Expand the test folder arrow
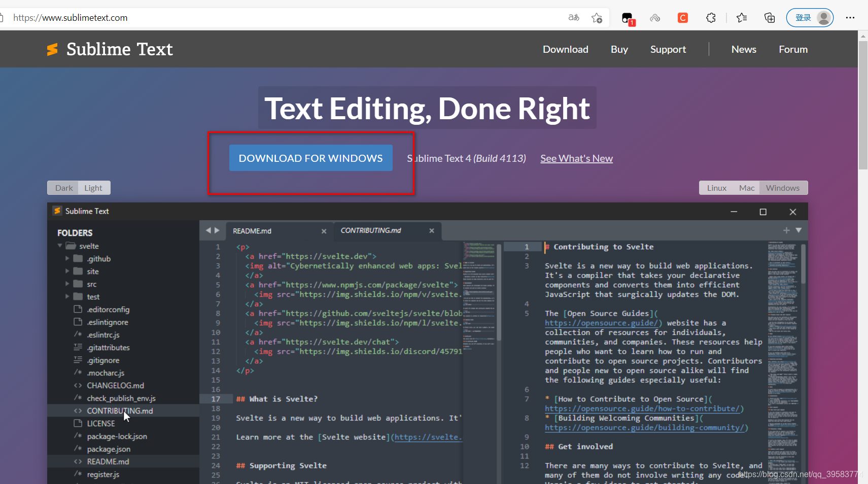This screenshot has width=868, height=484. pos(67,296)
